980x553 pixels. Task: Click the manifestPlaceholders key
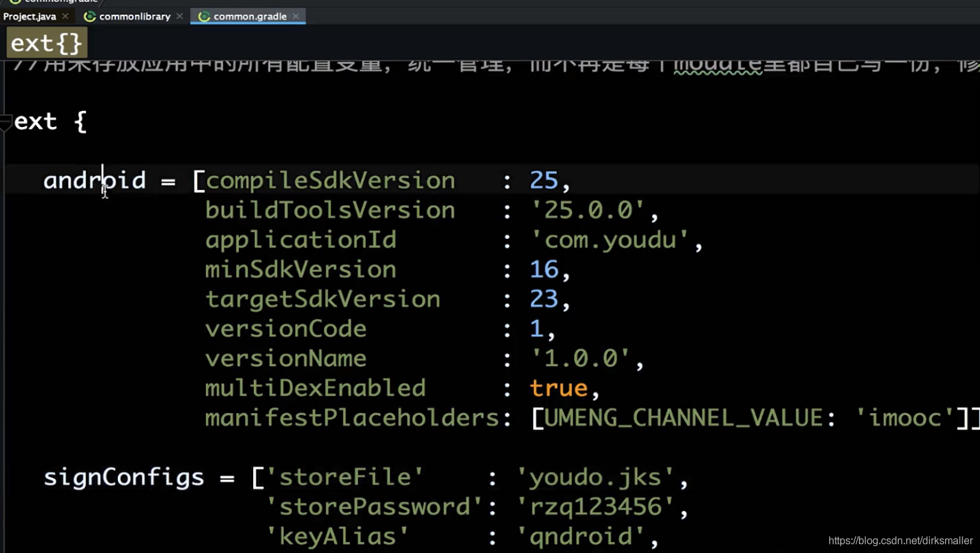pos(352,418)
